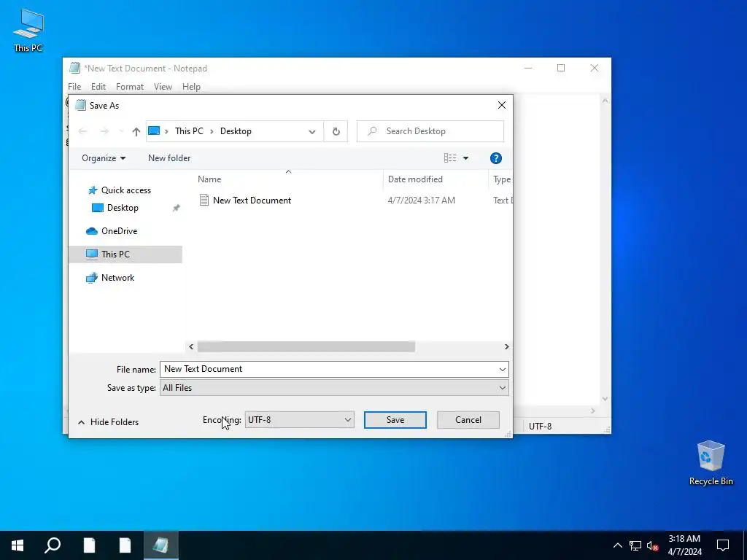This screenshot has width=747, height=560.
Task: Click Notepad's vertical scrollbar up arrow
Action: [605, 101]
